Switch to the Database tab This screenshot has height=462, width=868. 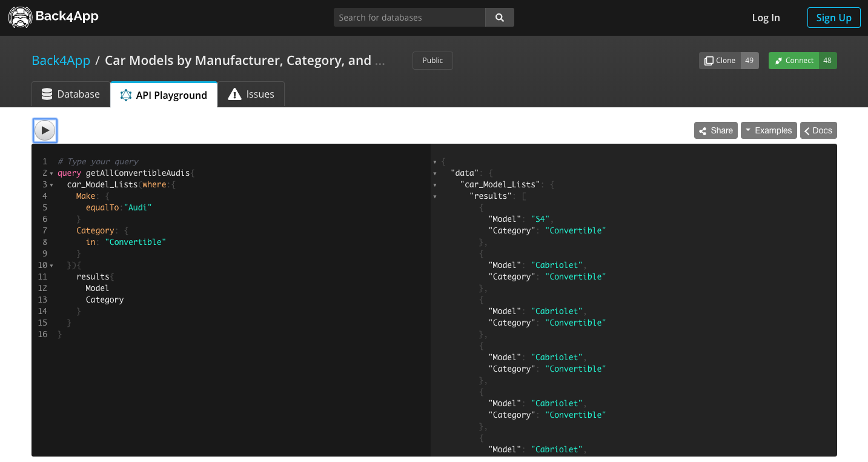coord(71,94)
